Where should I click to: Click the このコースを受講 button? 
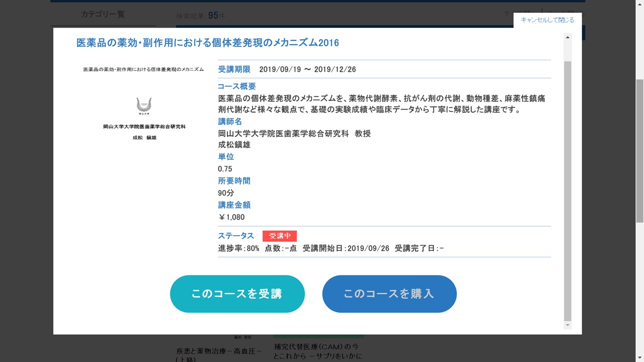coord(237,294)
